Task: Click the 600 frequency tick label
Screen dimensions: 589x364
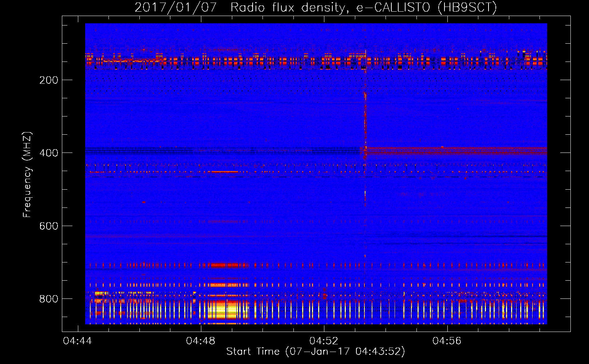Action: click(x=49, y=226)
